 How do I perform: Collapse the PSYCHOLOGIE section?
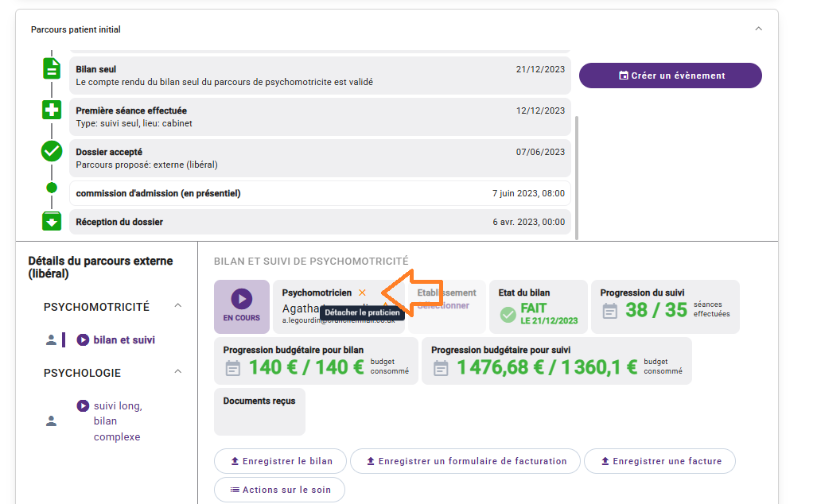(177, 372)
